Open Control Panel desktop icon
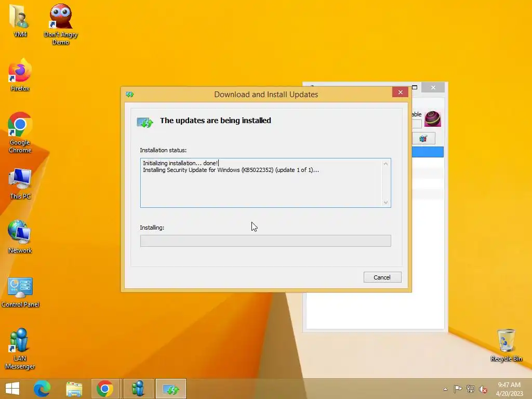This screenshot has width=532, height=399. tap(20, 292)
